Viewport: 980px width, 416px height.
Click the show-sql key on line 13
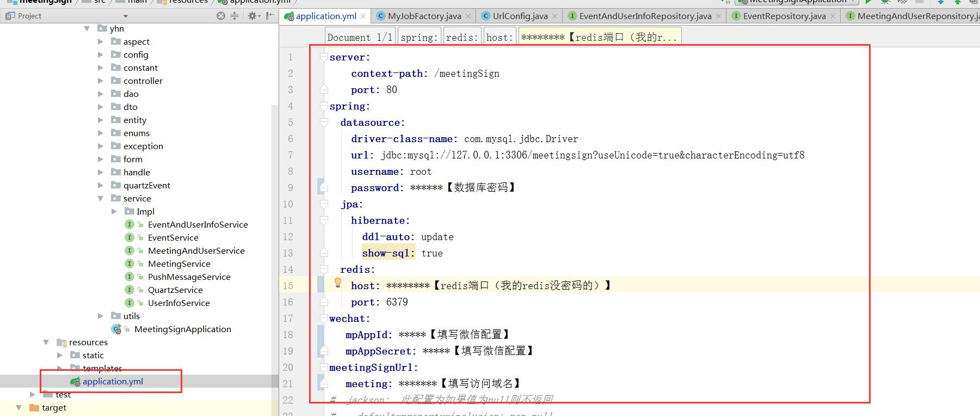tap(389, 253)
